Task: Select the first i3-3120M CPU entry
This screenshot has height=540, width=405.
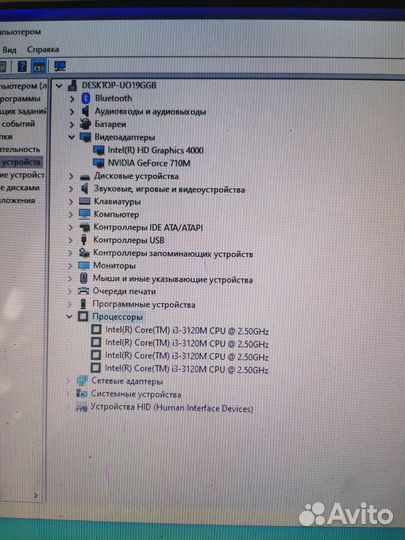Action: [187, 331]
